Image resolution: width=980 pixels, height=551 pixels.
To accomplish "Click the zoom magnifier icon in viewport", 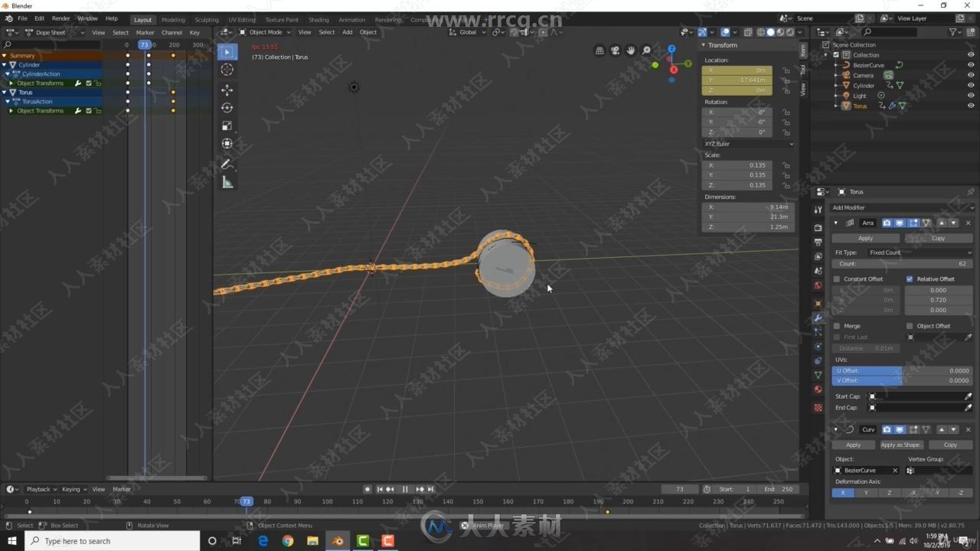I will pos(647,51).
